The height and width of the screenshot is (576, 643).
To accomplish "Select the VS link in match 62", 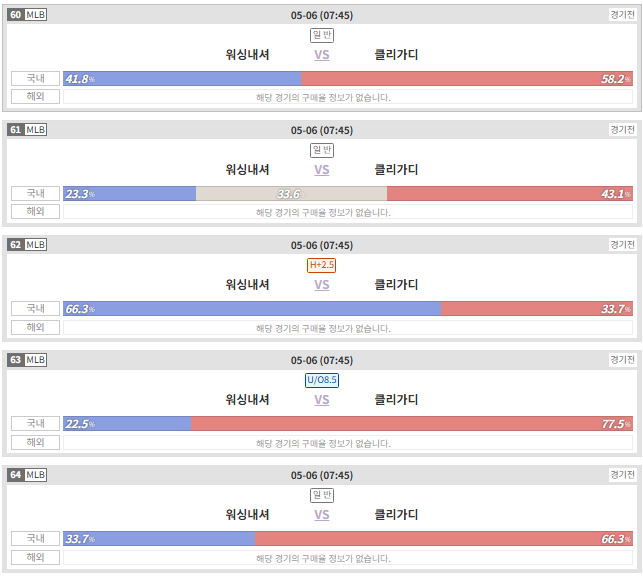I will (322, 285).
